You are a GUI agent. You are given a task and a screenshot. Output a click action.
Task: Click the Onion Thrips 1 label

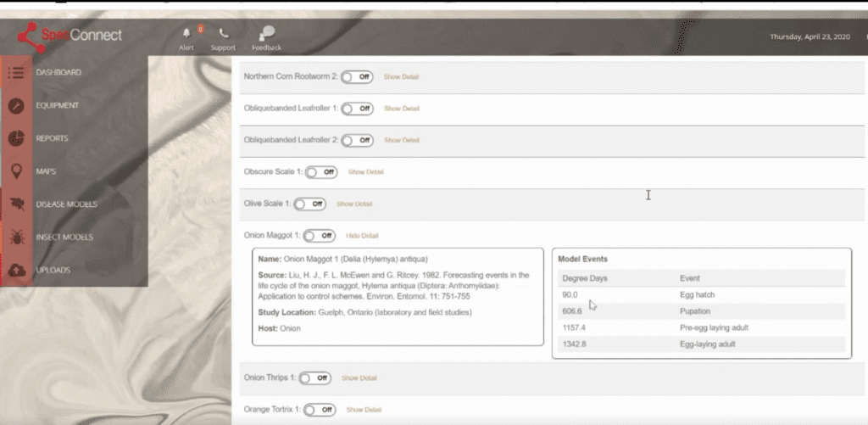(x=270, y=377)
